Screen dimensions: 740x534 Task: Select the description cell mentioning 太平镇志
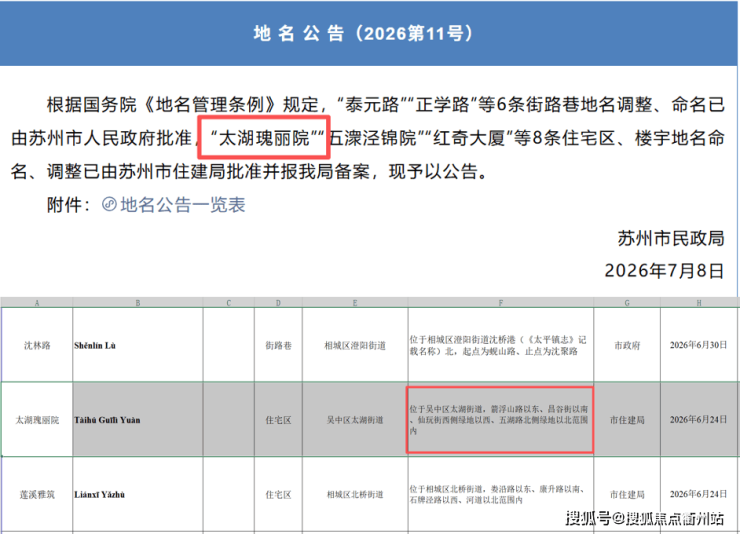501,345
